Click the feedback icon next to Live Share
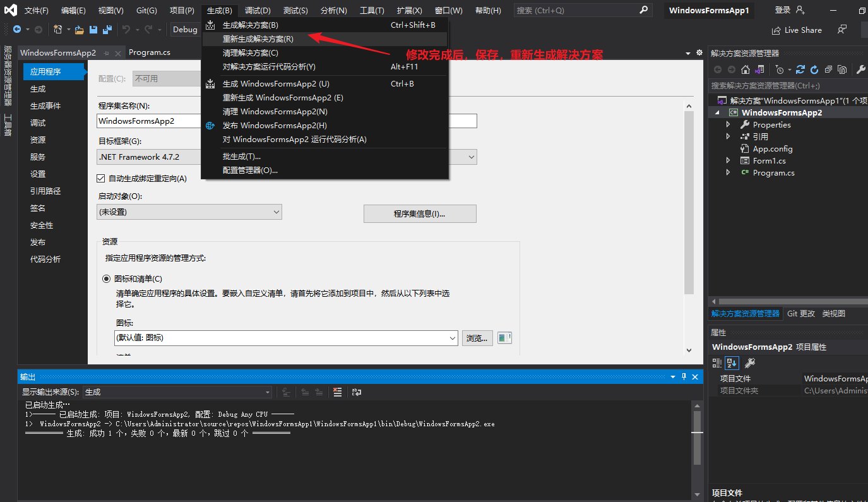Viewport: 868px width, 502px height. click(x=841, y=30)
